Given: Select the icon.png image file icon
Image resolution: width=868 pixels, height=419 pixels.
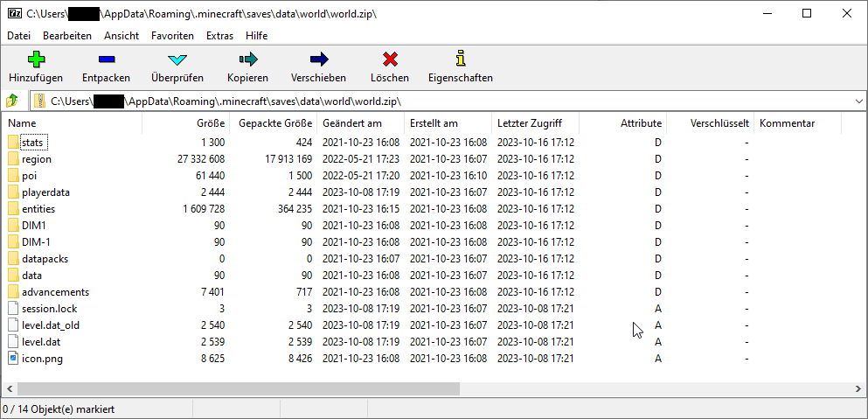Looking at the screenshot, I should pos(13,359).
